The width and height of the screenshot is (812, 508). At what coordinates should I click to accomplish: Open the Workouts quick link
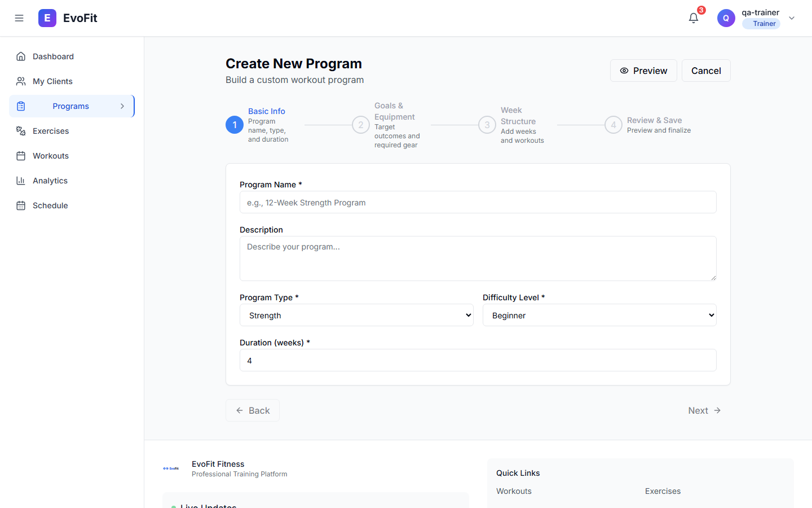(514, 491)
